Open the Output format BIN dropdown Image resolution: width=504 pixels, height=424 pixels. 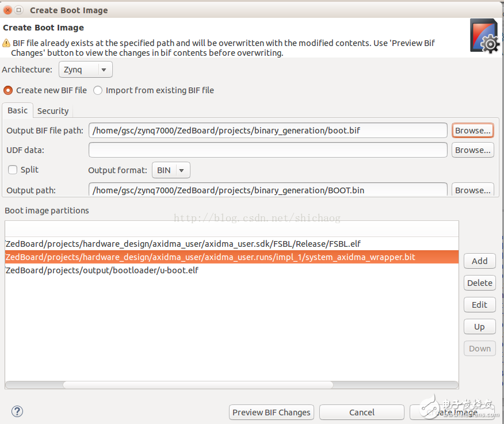coord(171,170)
